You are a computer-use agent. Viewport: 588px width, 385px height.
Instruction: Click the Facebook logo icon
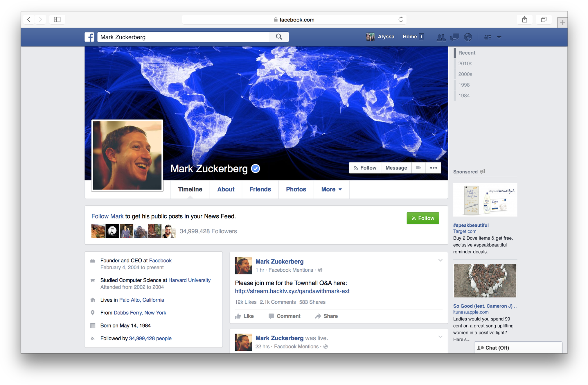[89, 37]
